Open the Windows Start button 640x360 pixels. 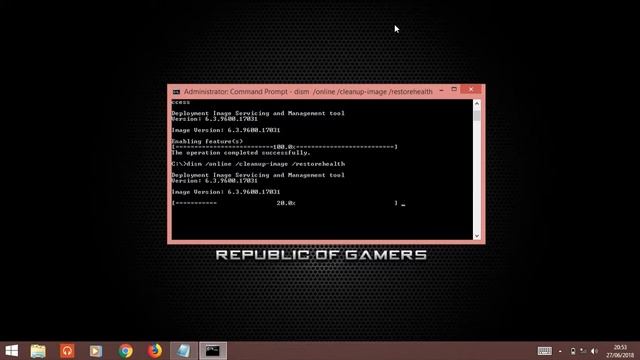[12, 351]
